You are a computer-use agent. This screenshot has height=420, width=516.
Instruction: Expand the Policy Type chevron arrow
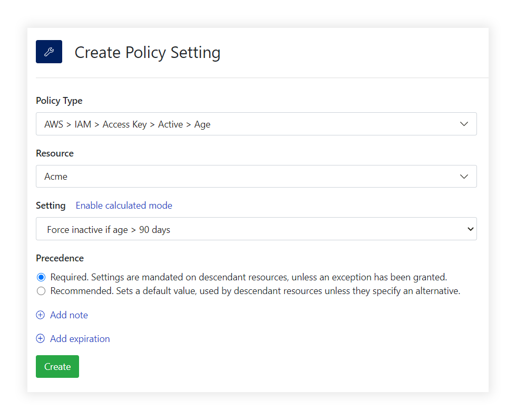click(464, 124)
